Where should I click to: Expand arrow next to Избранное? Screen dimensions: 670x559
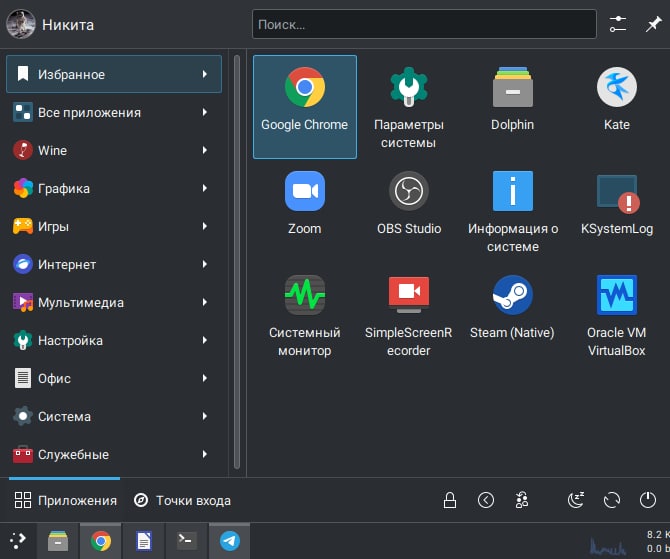point(205,74)
